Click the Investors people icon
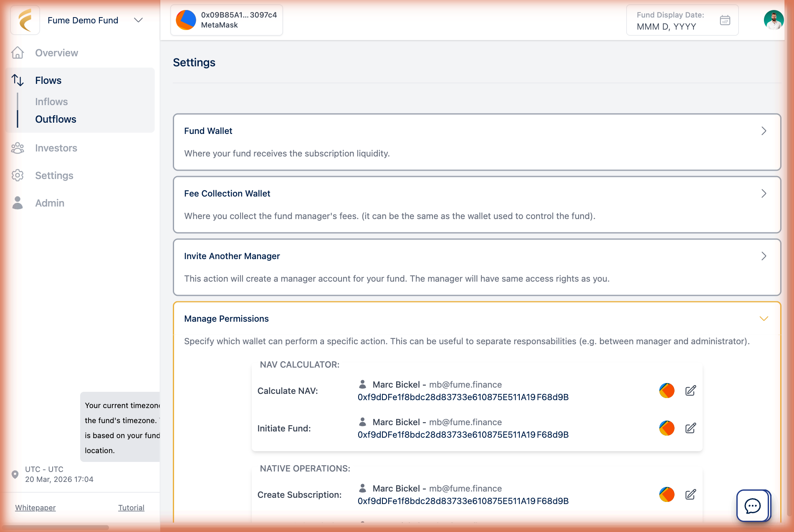Viewport: 794px width, 532px height. tap(18, 148)
